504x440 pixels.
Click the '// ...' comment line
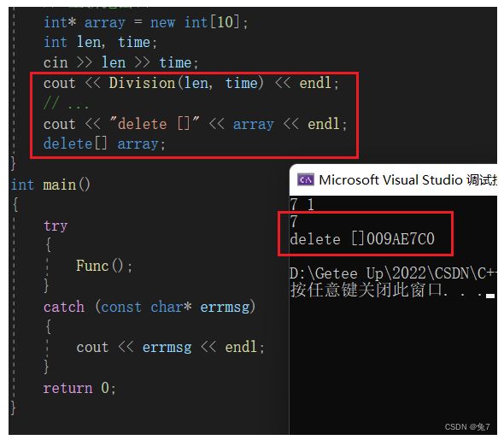[67, 103]
